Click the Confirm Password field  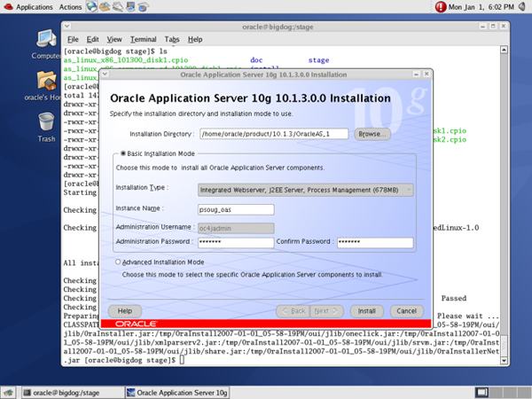click(x=375, y=242)
